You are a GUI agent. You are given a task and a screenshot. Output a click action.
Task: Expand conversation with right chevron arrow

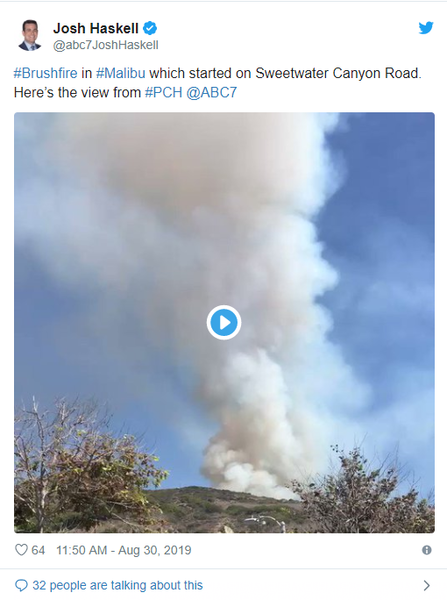click(426, 585)
